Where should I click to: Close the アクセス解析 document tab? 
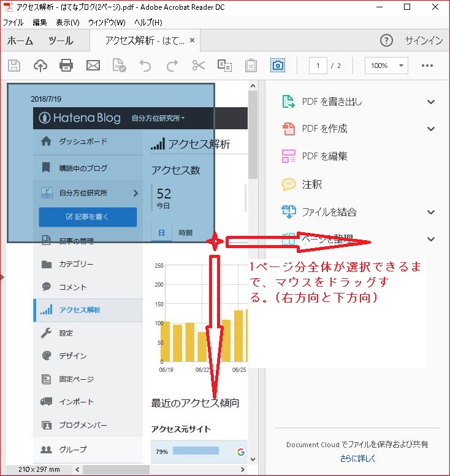192,40
